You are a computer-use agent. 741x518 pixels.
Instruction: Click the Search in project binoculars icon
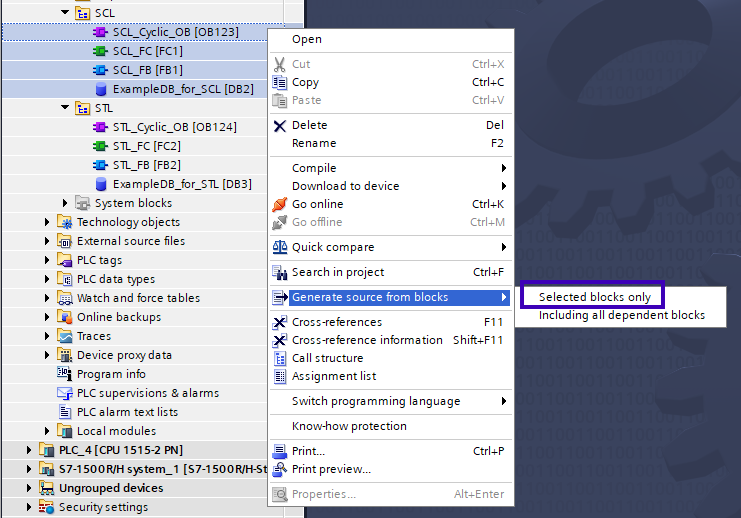(x=280, y=272)
